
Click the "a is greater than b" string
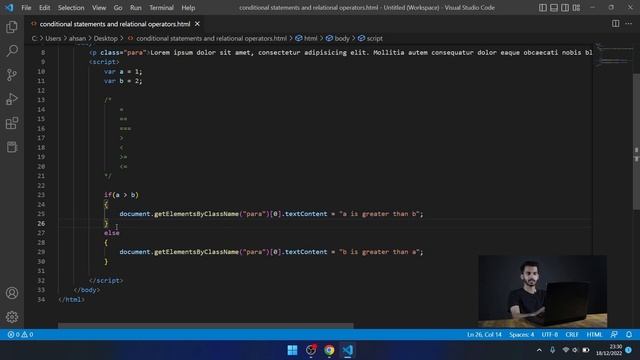coord(379,214)
